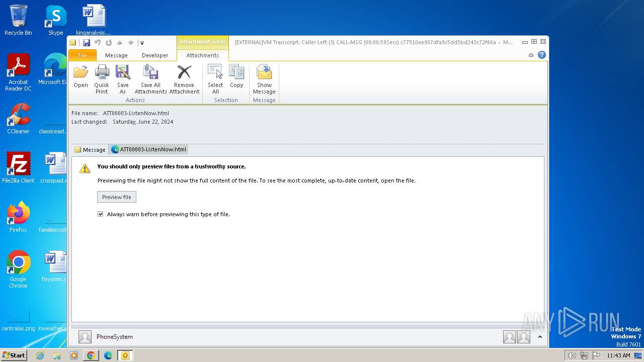Open Microsoft Edge from the taskbar
The image size is (644, 362).
108,355
